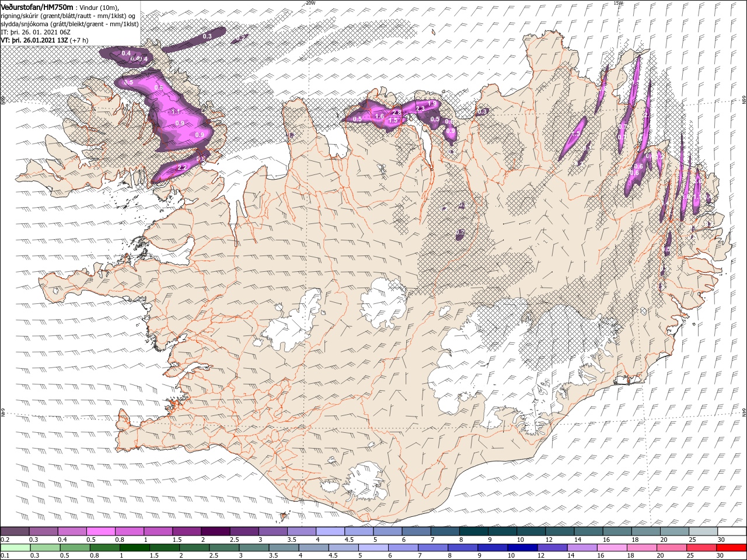Pick the magenta snow swatch labeled 1.5
747x560 pixels.
click(187, 531)
